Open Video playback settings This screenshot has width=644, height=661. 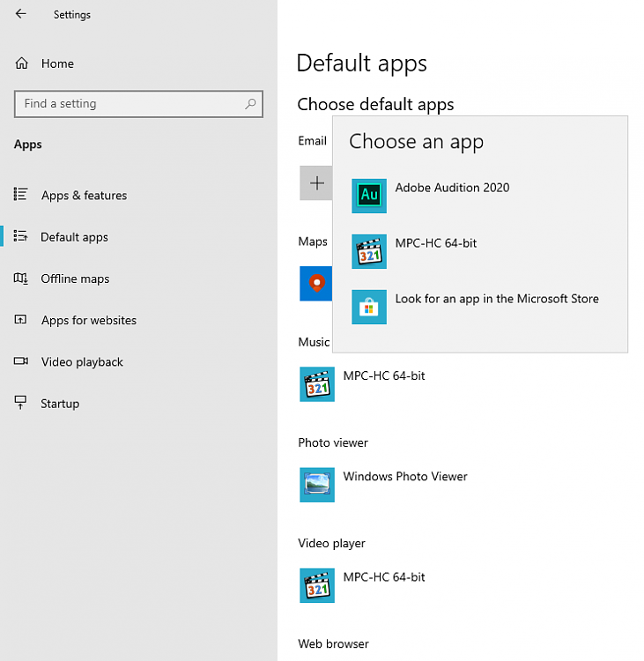tap(82, 362)
